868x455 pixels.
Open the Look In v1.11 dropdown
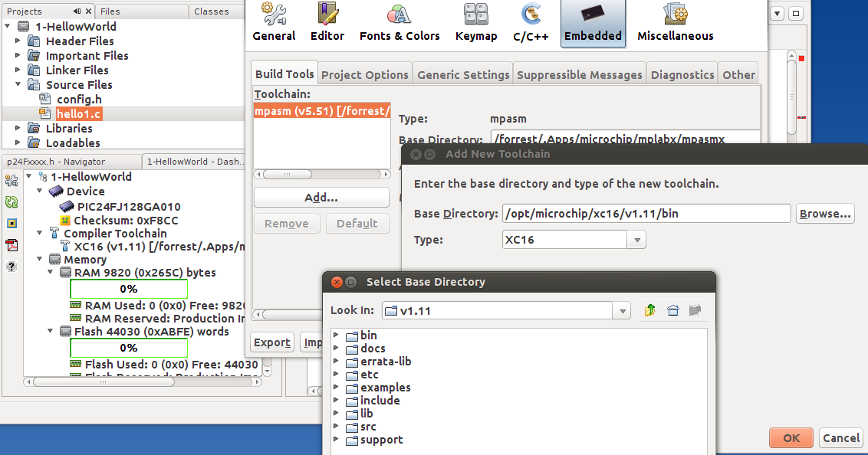[622, 311]
